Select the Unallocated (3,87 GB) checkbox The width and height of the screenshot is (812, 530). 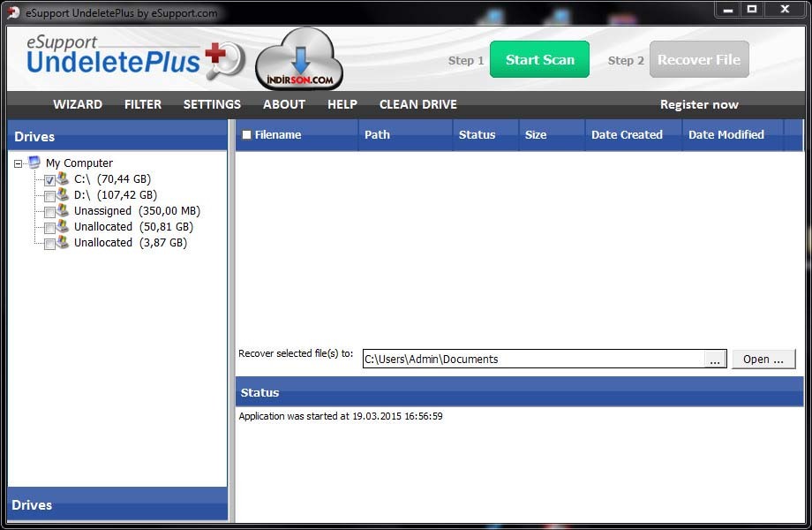[x=49, y=244]
